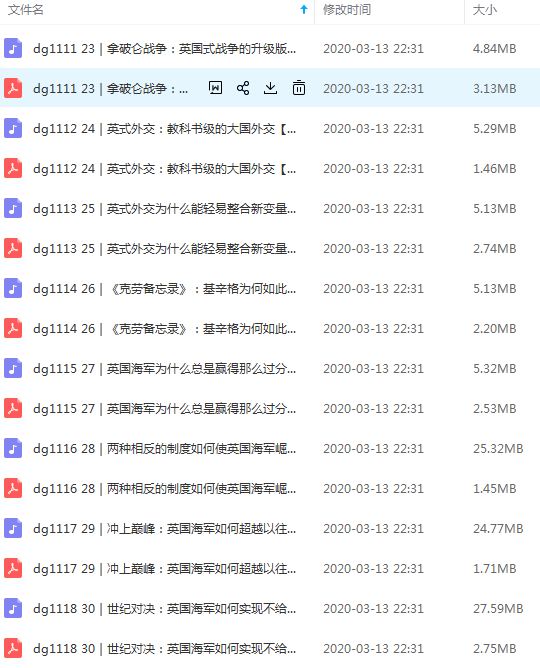Sort by 文件名 column header
The width and height of the screenshot is (540, 668).
coord(26,9)
